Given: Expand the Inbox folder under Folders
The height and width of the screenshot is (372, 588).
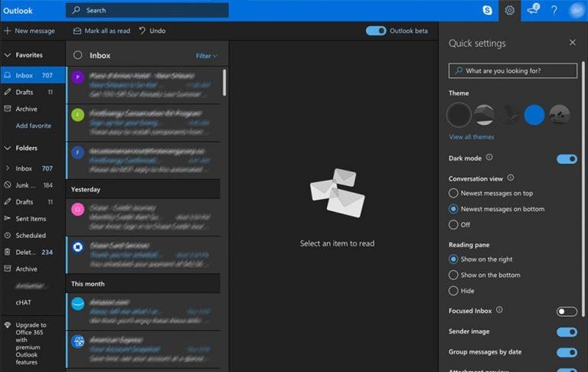Looking at the screenshot, I should click(8, 168).
